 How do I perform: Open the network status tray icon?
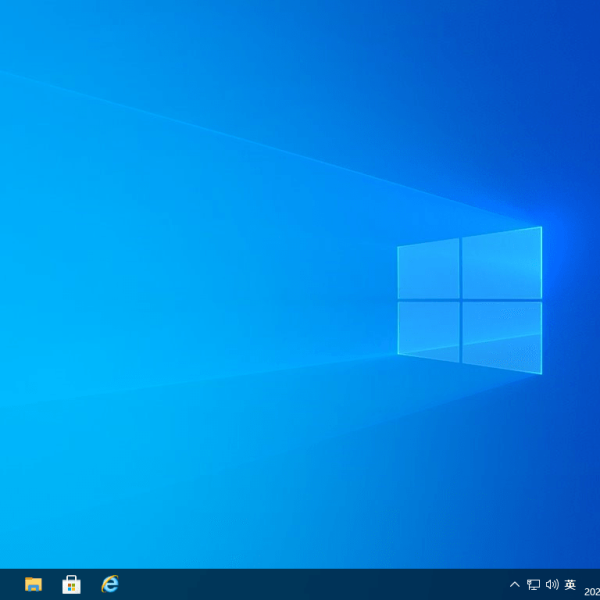coord(533,584)
